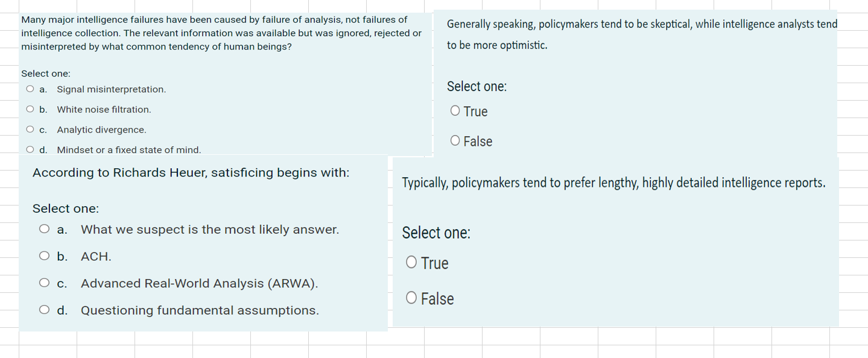
Task: Click the 'Select one:' label under the Heuer question
Action: coord(66,209)
